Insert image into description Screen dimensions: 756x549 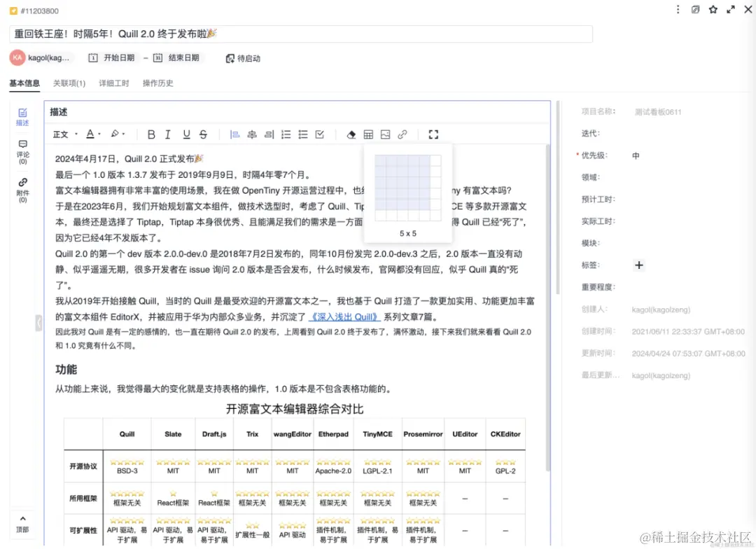385,134
